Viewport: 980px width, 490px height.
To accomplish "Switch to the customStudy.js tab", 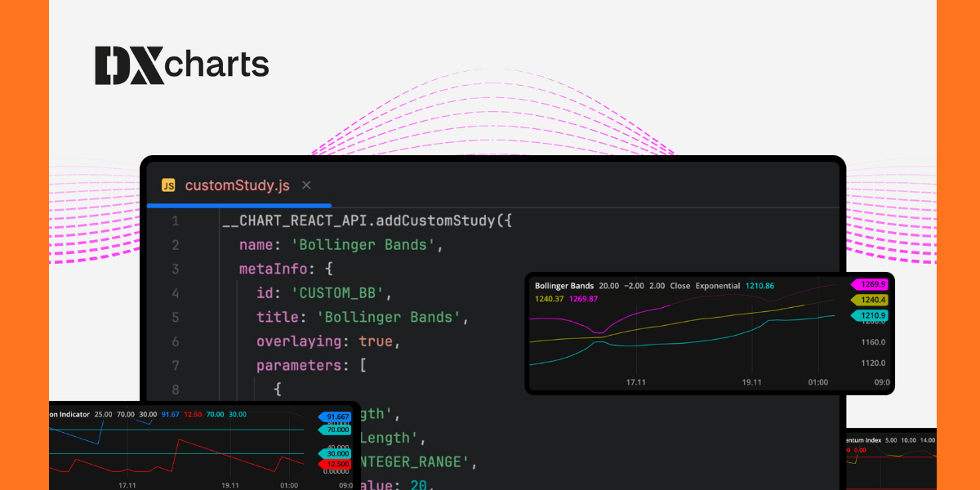I will click(237, 185).
